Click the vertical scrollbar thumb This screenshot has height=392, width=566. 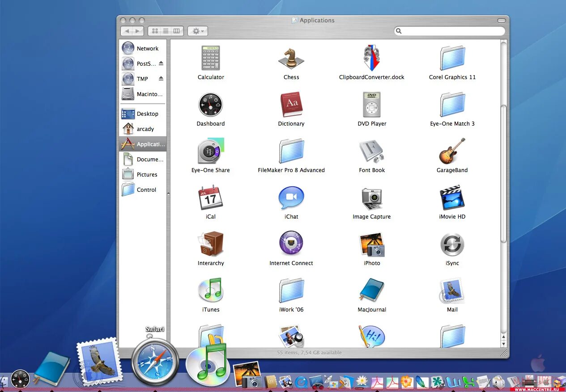(503, 174)
